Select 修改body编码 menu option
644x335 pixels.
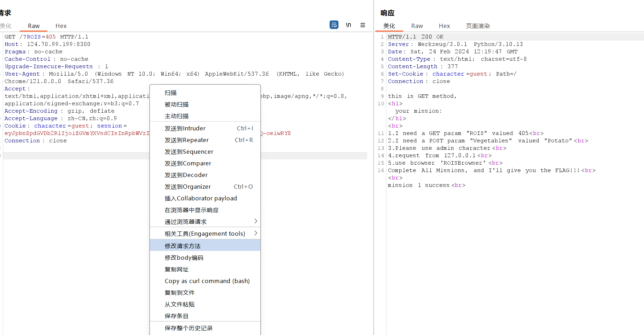[x=184, y=258]
